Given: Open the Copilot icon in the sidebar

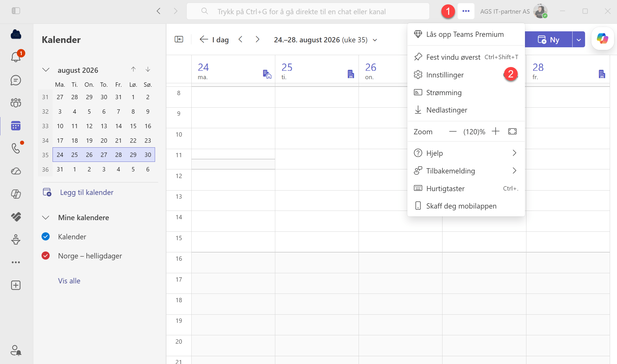Looking at the screenshot, I should 16,194.
